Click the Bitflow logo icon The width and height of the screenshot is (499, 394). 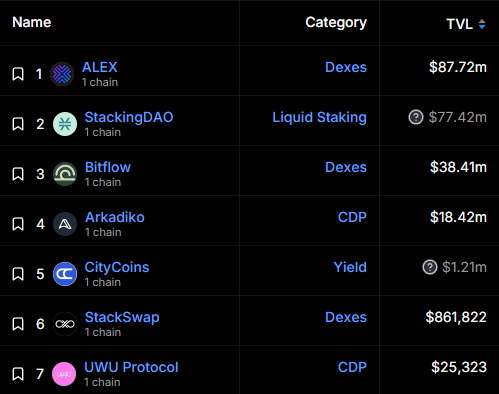click(x=65, y=174)
